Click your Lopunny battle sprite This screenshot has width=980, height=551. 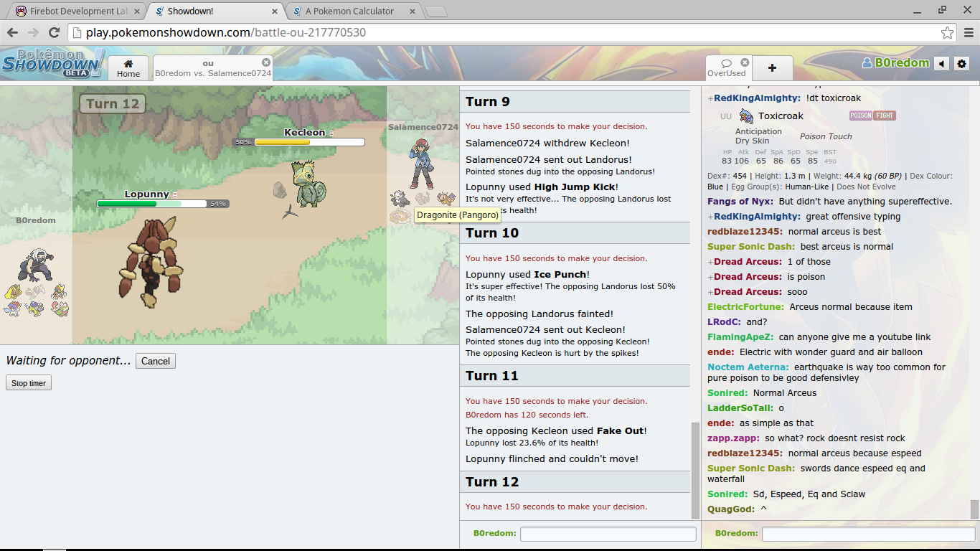pos(152,263)
